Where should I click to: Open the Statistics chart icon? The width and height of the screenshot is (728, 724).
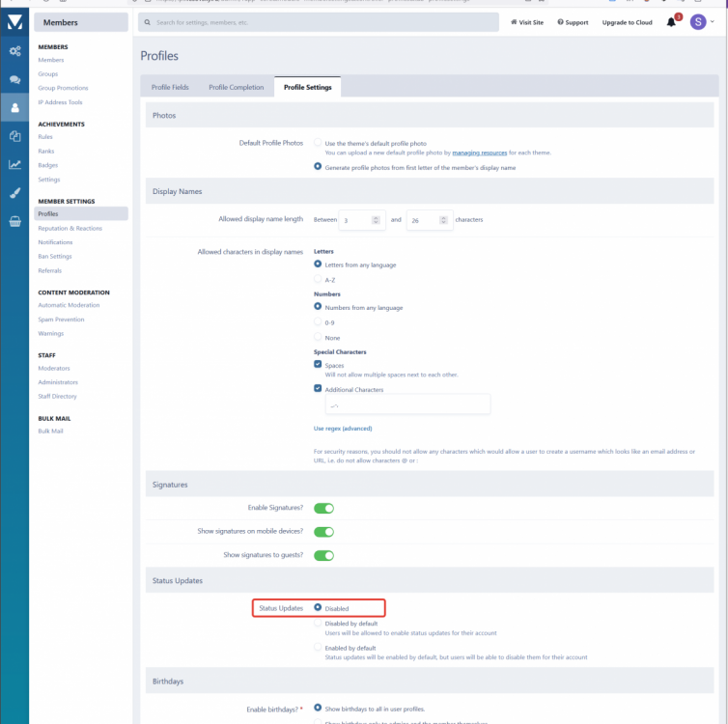point(14,164)
